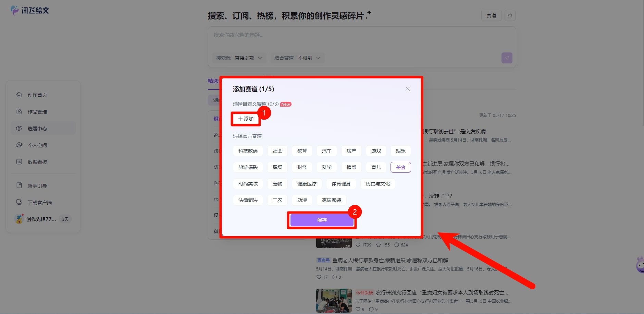
Task: Deselect the highlighted 美食 track tag
Action: [x=401, y=167]
